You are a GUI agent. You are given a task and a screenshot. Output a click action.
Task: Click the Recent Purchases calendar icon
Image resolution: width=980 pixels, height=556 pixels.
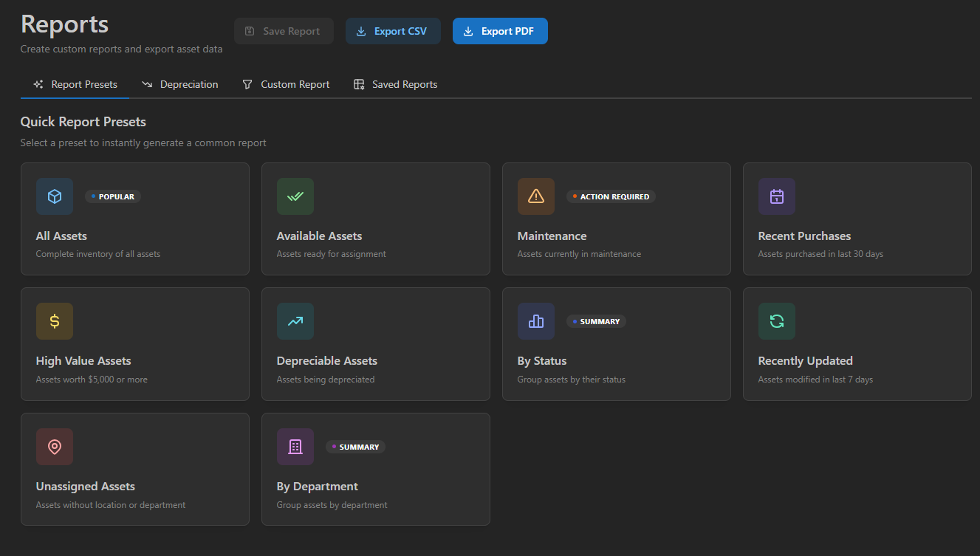[x=776, y=196]
